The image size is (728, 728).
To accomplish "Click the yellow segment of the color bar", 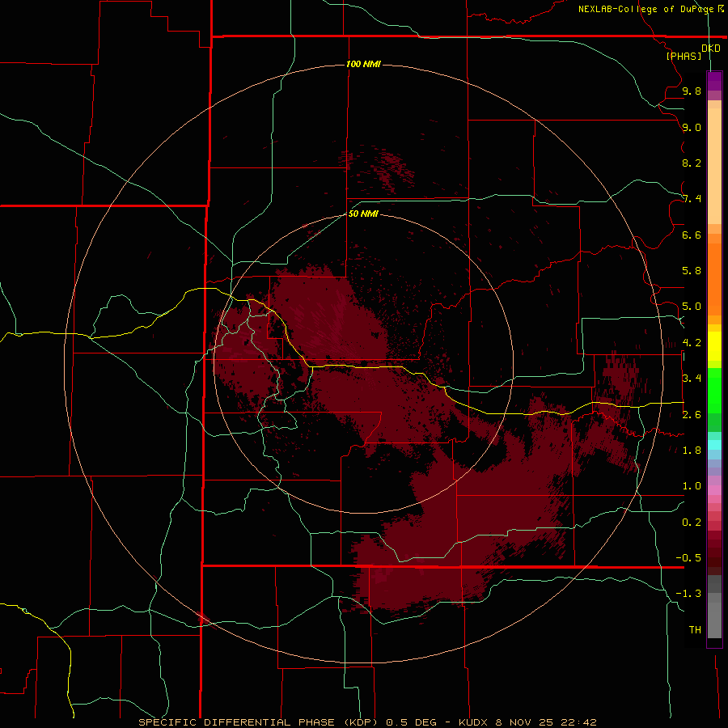I will pos(714,346).
